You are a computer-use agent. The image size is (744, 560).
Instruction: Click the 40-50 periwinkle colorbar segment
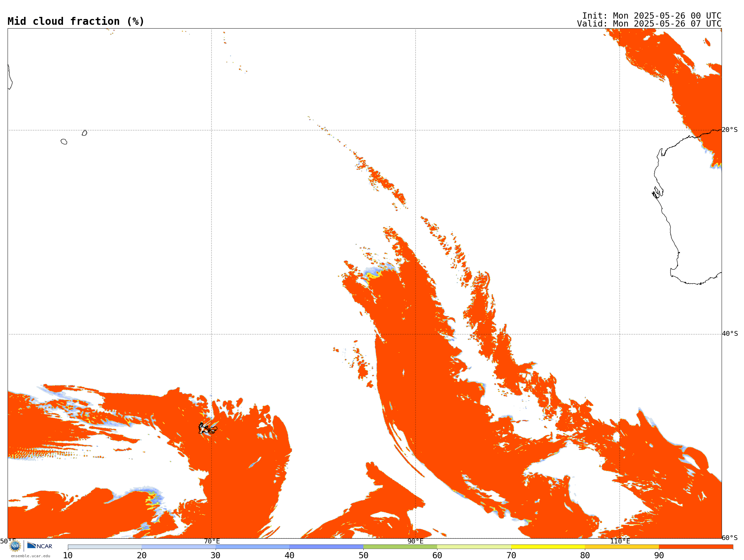click(326, 547)
